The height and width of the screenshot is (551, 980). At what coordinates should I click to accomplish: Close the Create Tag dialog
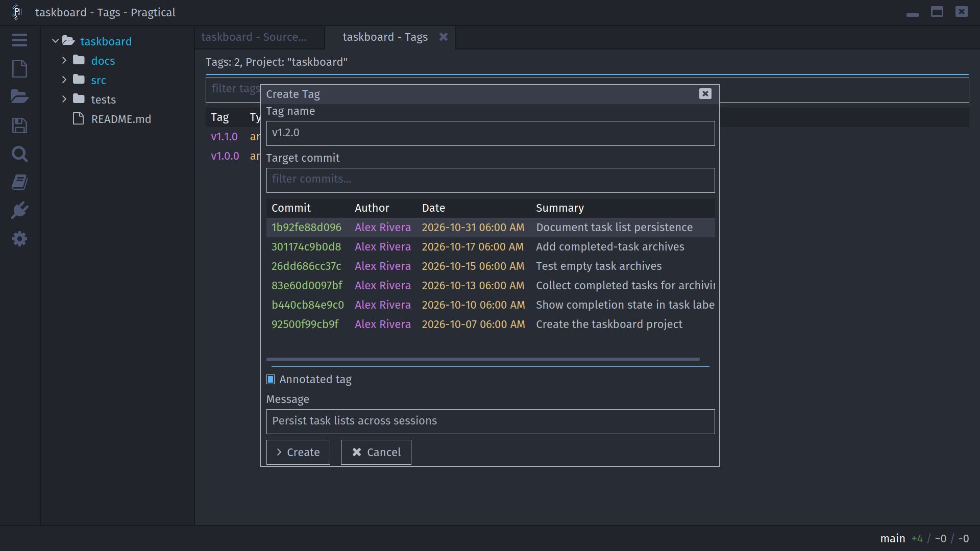point(705,93)
